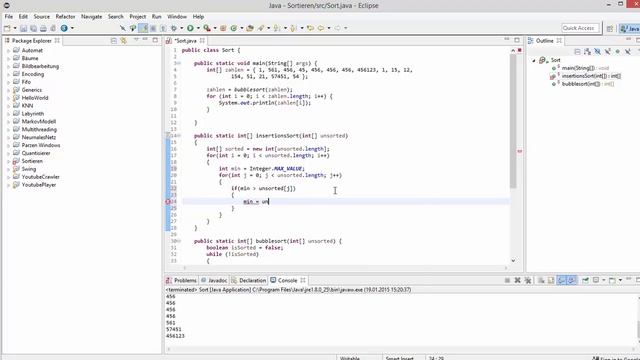Click the New Java Package icon

[223, 28]
